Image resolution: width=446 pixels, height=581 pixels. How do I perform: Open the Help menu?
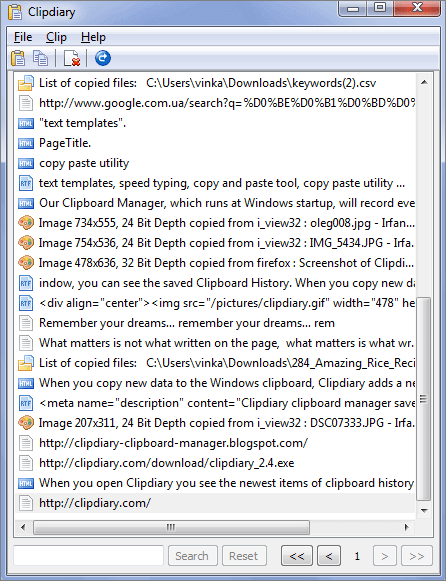tap(93, 37)
